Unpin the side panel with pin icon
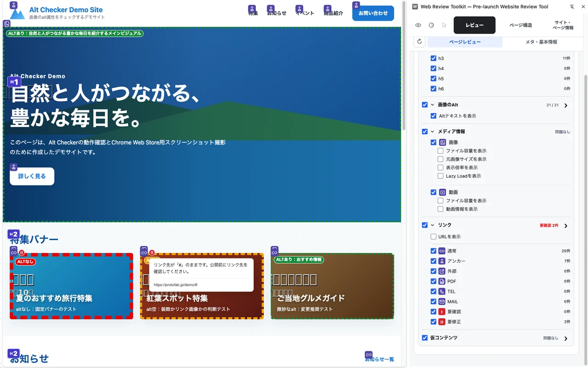The width and height of the screenshot is (588, 368). [572, 7]
